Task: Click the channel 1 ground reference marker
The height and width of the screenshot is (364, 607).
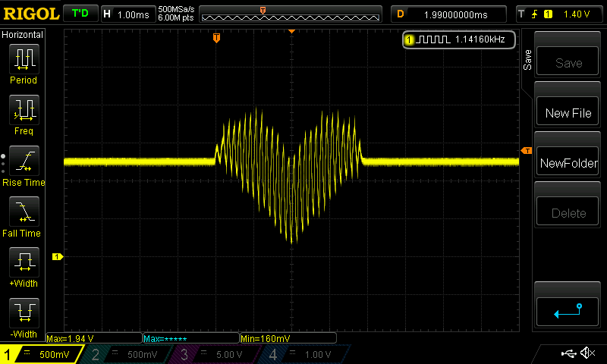Action: click(x=58, y=256)
